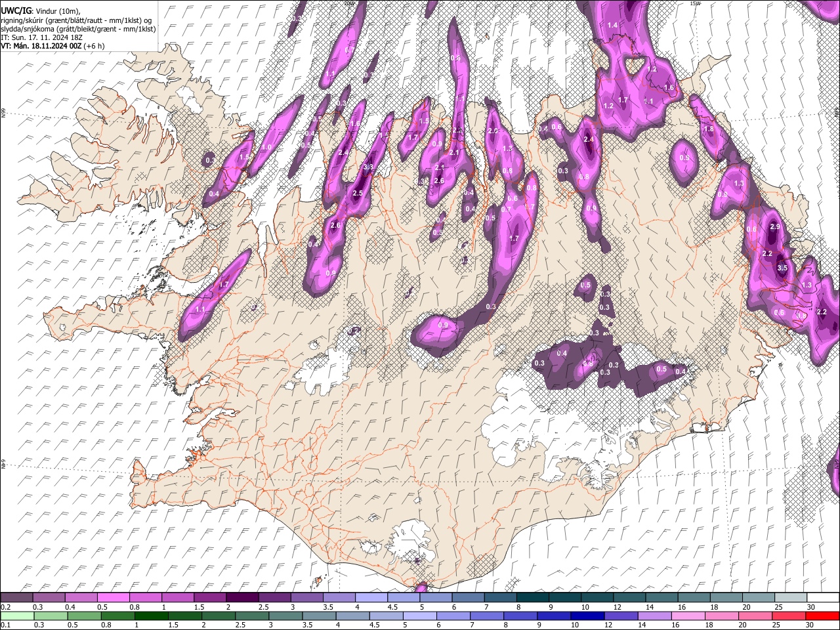This screenshot has height=630, width=840.
Task: Click the '0.2' label starting the snow legend
Action: [6, 607]
